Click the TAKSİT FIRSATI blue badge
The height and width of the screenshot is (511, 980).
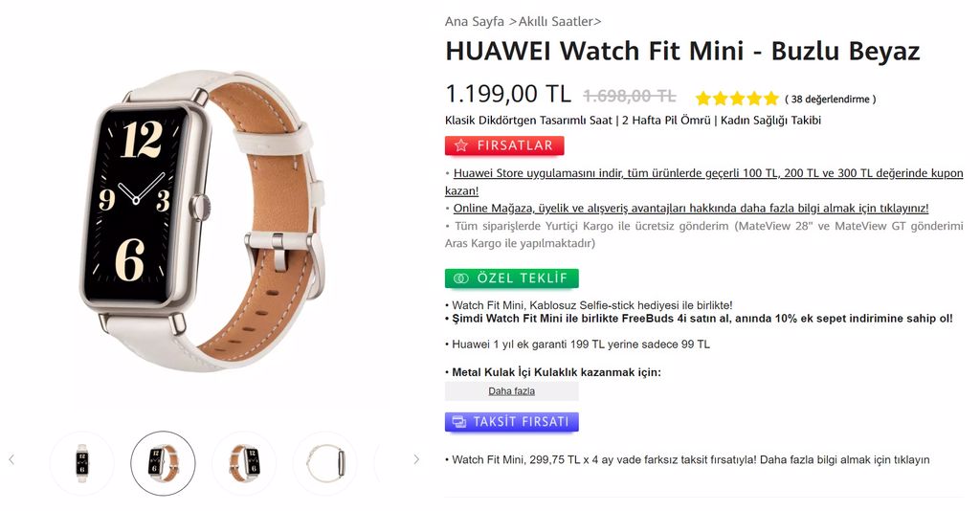tap(512, 422)
